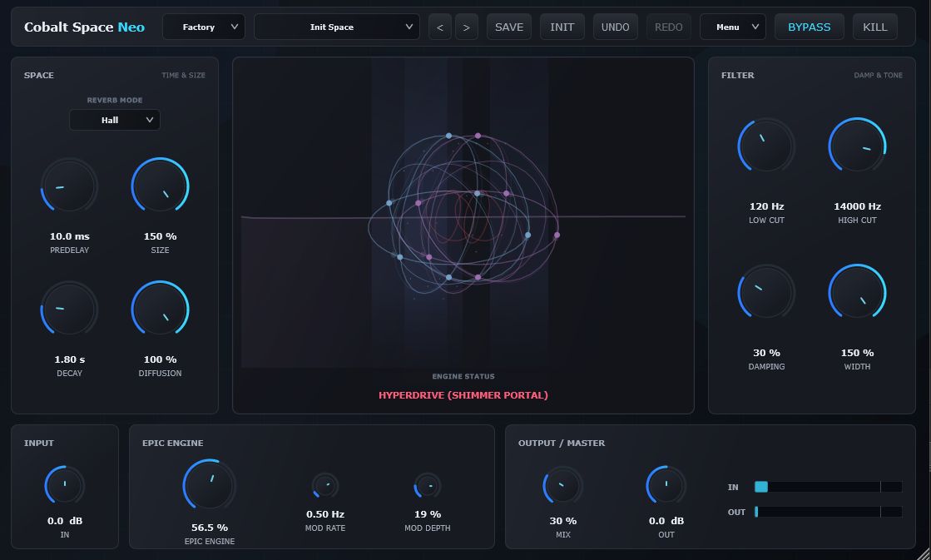Screen dimensions: 931x560
Task: Click the LOW CUT knob
Action: click(x=766, y=146)
